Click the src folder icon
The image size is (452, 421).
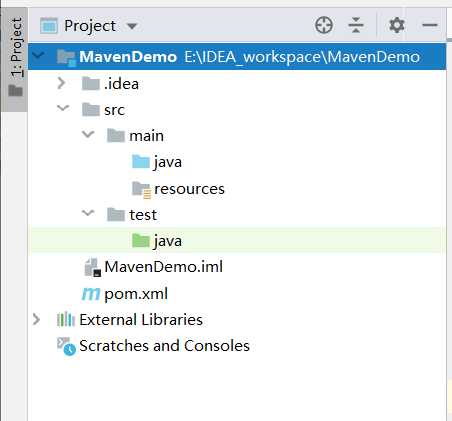point(91,109)
